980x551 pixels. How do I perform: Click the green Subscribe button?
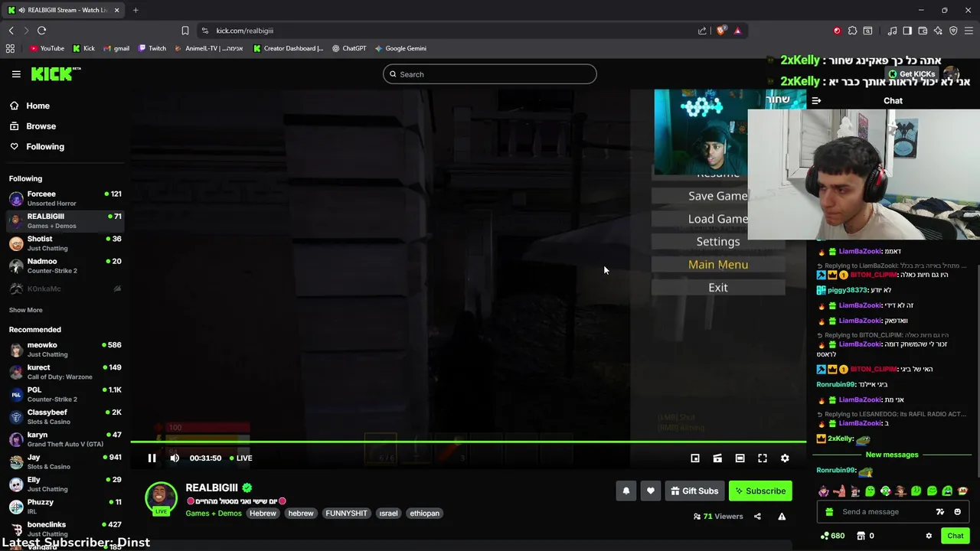coord(760,491)
